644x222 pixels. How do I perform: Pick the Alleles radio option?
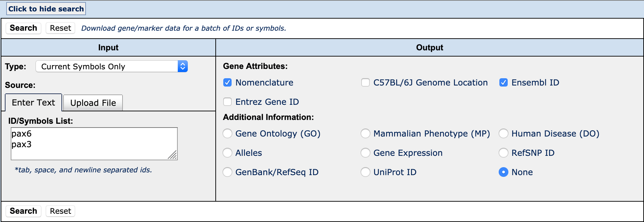point(227,153)
